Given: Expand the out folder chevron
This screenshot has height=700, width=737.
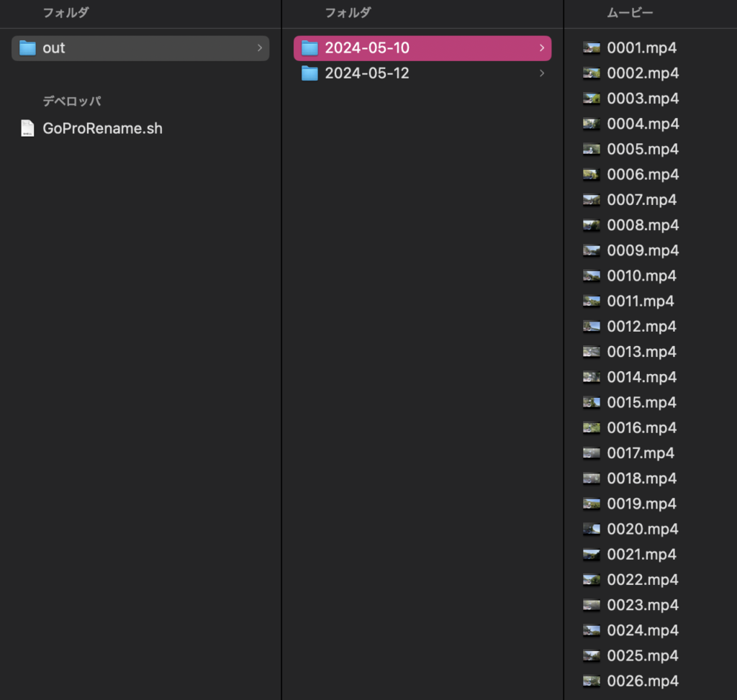Looking at the screenshot, I should pyautogui.click(x=259, y=48).
